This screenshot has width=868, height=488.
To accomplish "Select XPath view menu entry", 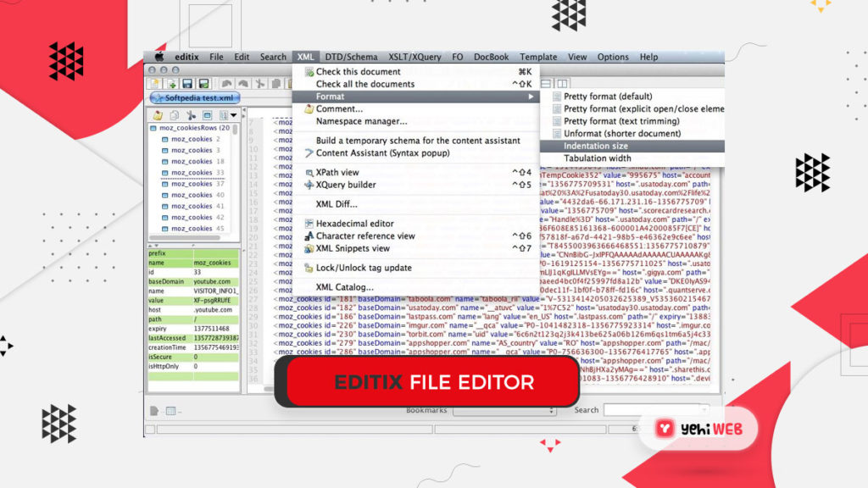I will coord(337,173).
